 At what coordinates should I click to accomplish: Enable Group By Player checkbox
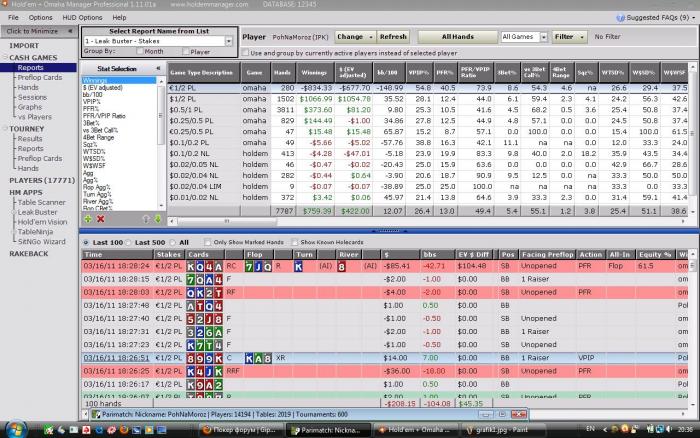click(186, 51)
